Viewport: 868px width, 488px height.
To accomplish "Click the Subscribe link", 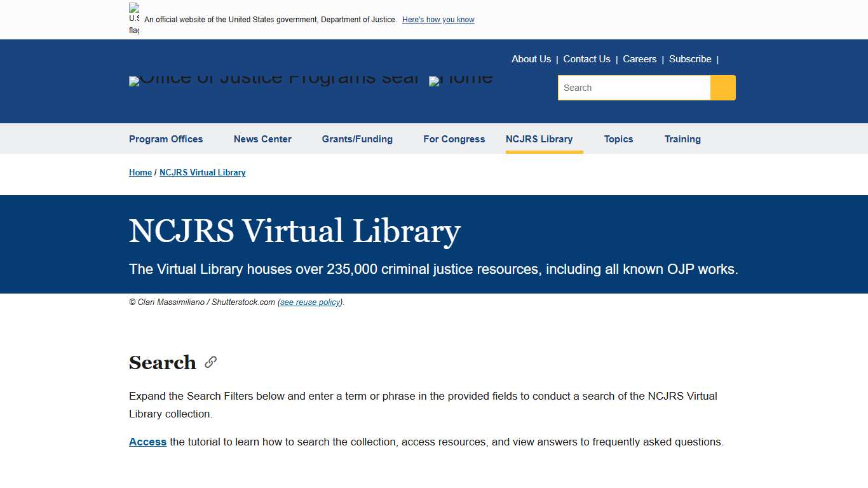I will pos(690,58).
